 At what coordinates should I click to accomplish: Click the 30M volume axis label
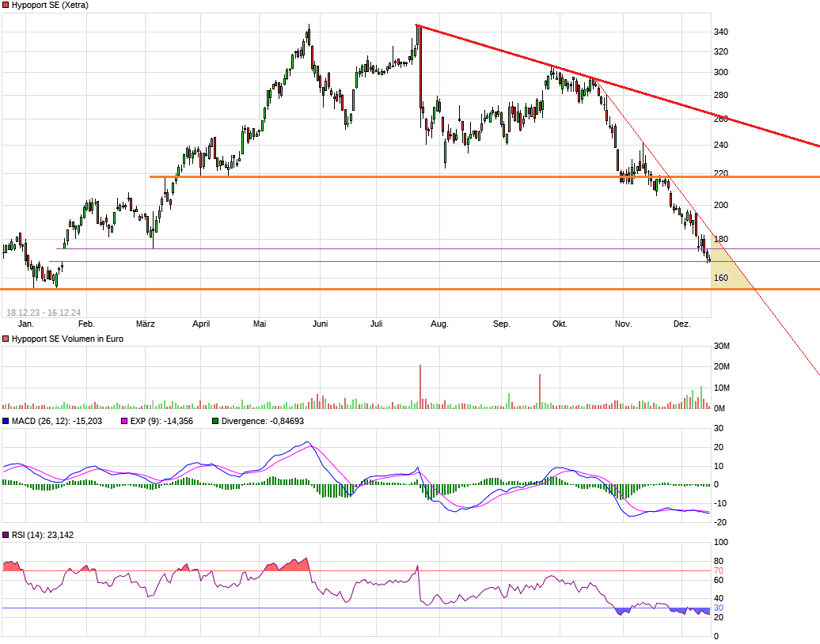pyautogui.click(x=722, y=346)
